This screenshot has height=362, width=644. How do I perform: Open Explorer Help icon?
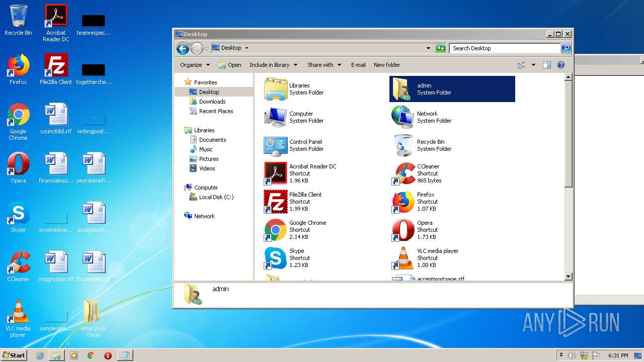561,65
